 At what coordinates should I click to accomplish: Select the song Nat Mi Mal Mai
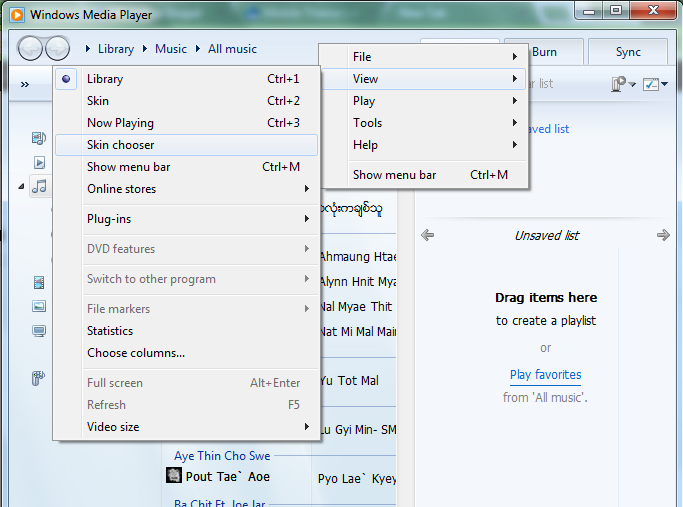[x=358, y=331]
